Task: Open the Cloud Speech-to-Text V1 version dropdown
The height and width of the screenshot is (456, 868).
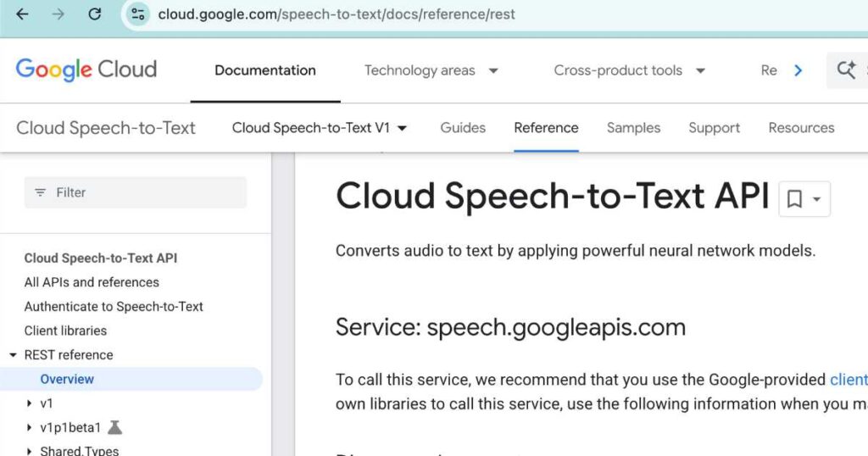Action: pyautogui.click(x=320, y=128)
